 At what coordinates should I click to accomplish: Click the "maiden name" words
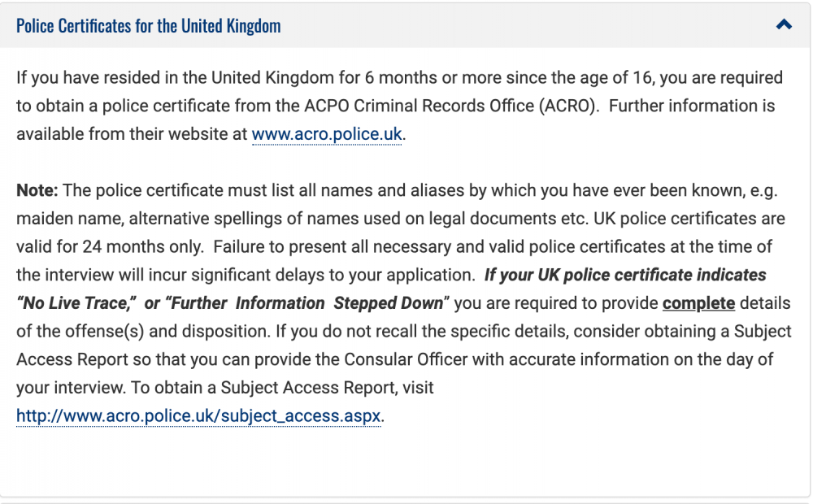[x=69, y=219]
